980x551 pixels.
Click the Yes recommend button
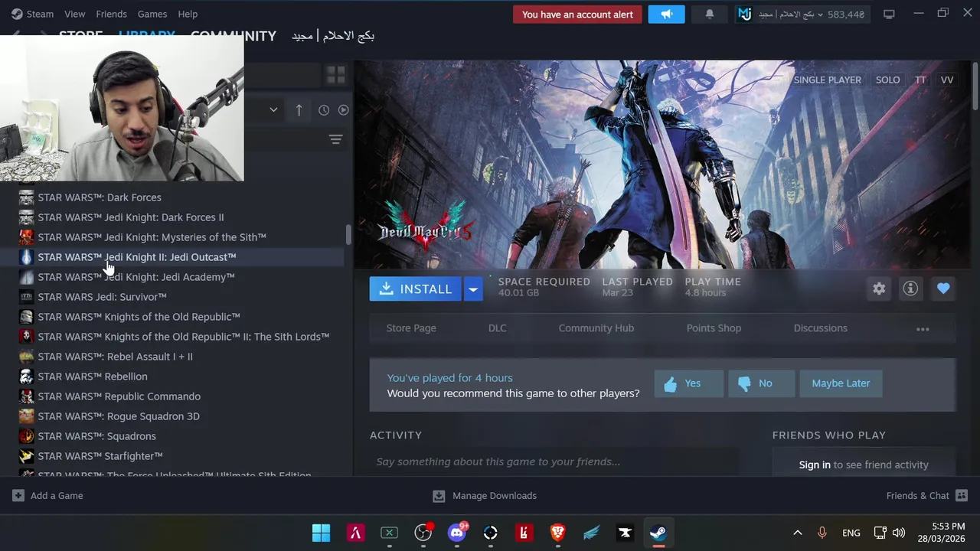pos(688,383)
